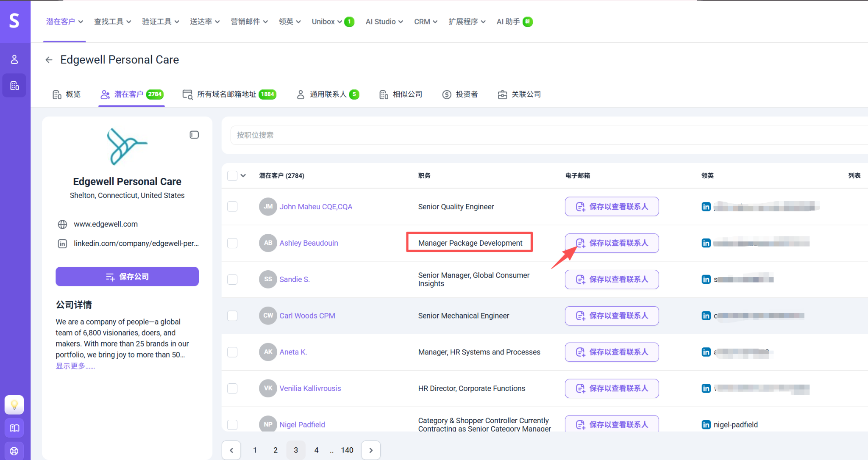Open the person icon in left sidebar
Screen dimensions: 868x460
14,59
